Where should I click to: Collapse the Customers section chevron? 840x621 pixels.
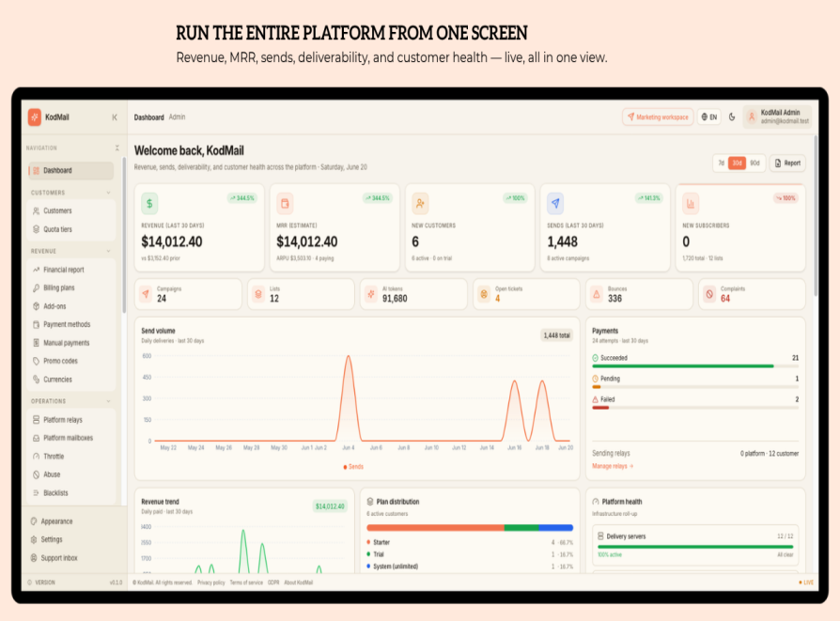click(x=109, y=193)
